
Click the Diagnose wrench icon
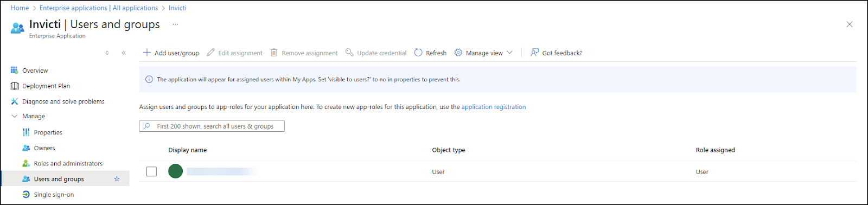(x=15, y=101)
